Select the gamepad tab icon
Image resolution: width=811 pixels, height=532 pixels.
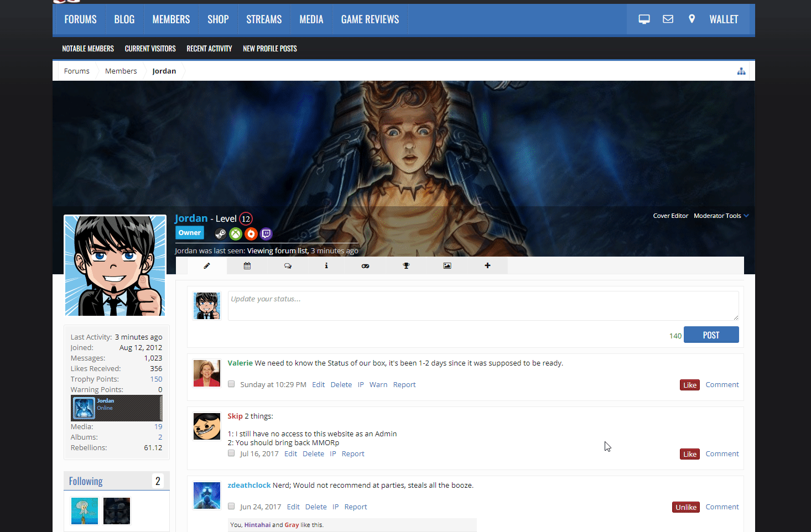(x=365, y=266)
